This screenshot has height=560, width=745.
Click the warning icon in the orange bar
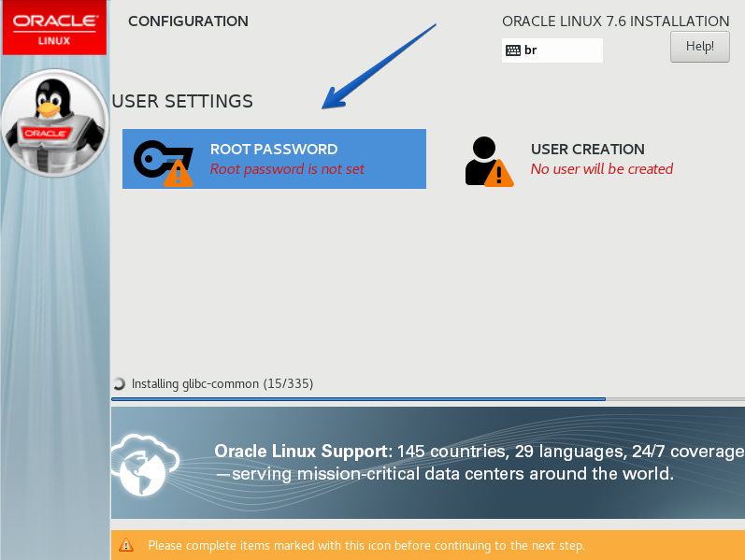[126, 545]
